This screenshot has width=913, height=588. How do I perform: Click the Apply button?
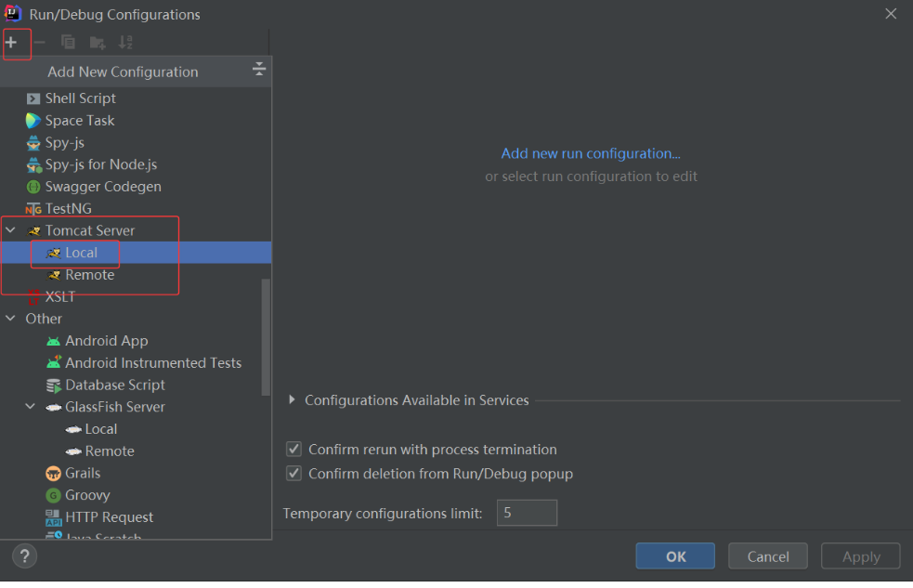[x=861, y=556]
